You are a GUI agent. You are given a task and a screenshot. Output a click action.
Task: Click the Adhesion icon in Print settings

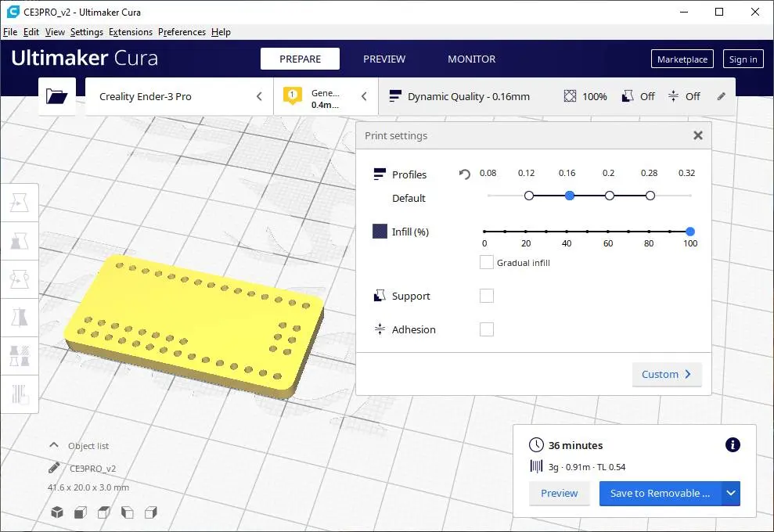380,329
